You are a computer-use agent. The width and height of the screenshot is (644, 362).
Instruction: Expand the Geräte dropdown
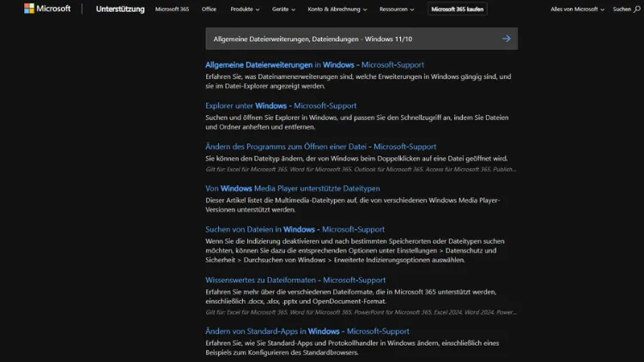click(x=283, y=9)
